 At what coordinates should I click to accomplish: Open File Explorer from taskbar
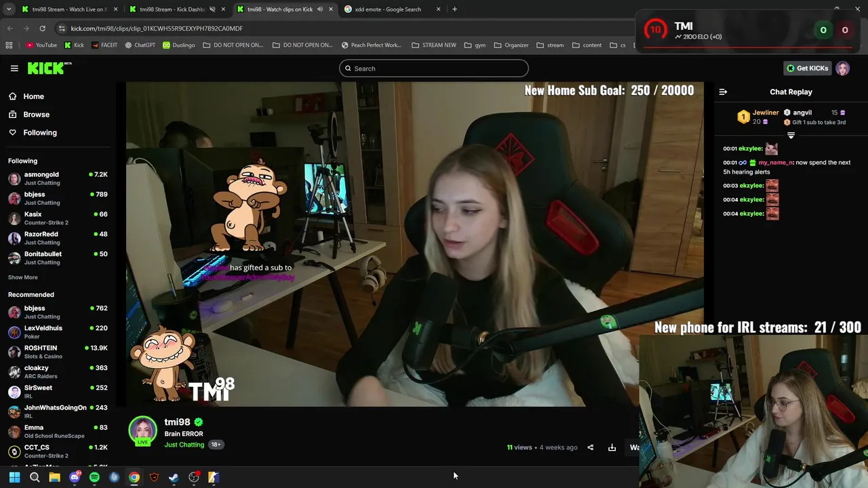[x=54, y=477]
